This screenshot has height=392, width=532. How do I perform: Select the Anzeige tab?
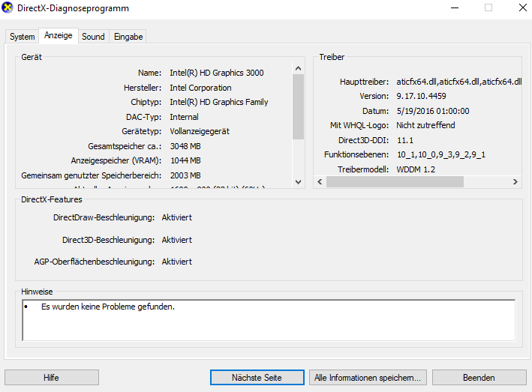point(59,35)
